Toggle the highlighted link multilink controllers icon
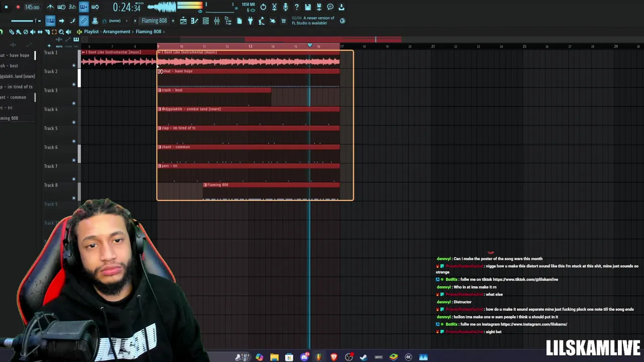The width and height of the screenshot is (644, 362). (x=84, y=21)
